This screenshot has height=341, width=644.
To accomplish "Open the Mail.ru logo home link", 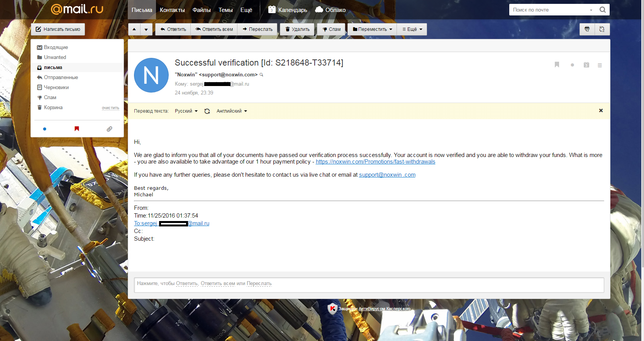I will [x=77, y=9].
